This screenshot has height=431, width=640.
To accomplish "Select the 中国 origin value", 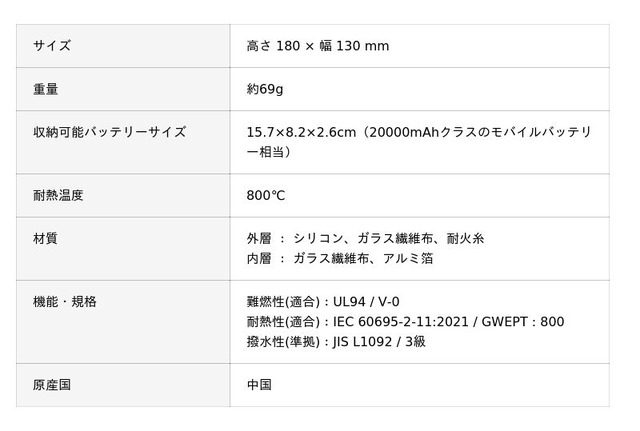I will point(258,384).
